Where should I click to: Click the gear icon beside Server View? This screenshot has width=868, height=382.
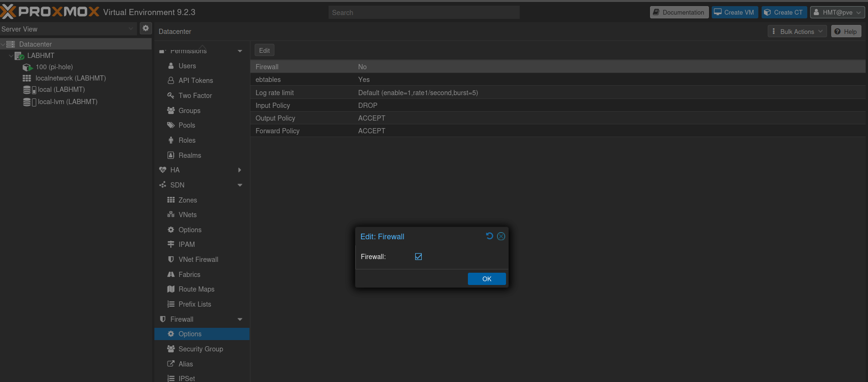pyautogui.click(x=146, y=28)
